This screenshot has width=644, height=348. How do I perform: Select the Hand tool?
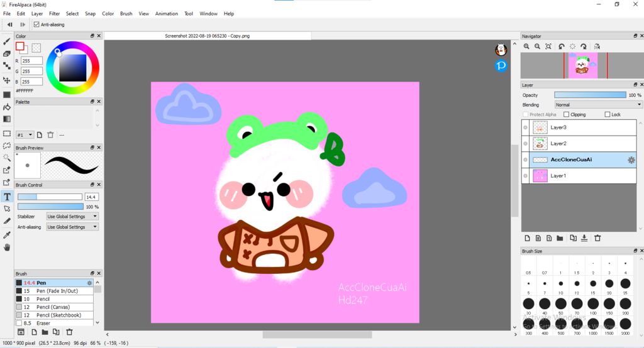coord(6,247)
